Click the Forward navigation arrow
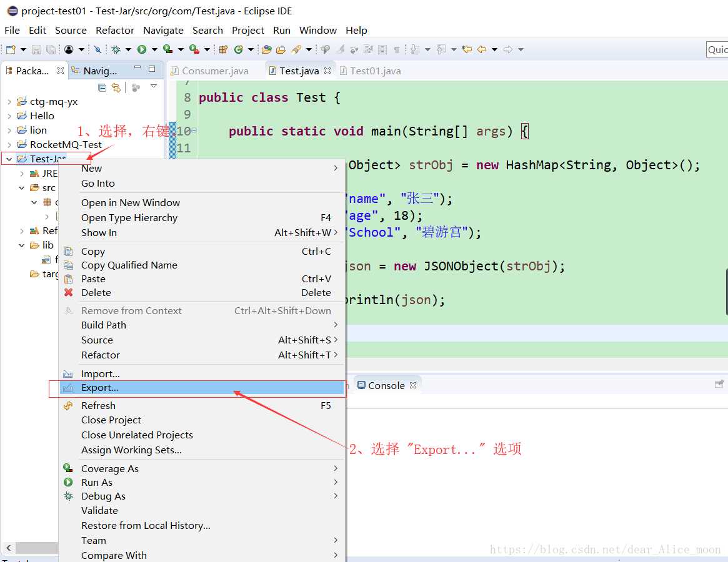This screenshot has height=562, width=728. [508, 49]
